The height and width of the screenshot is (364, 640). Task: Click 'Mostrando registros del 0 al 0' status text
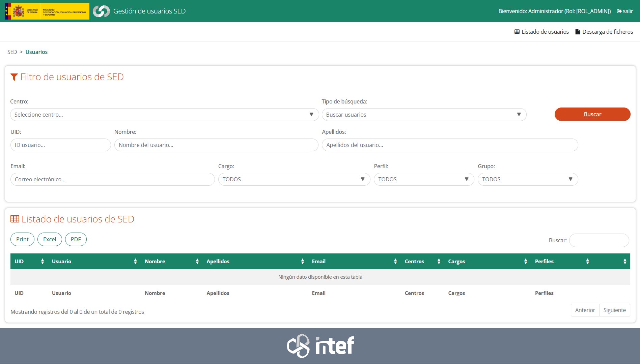pos(77,312)
